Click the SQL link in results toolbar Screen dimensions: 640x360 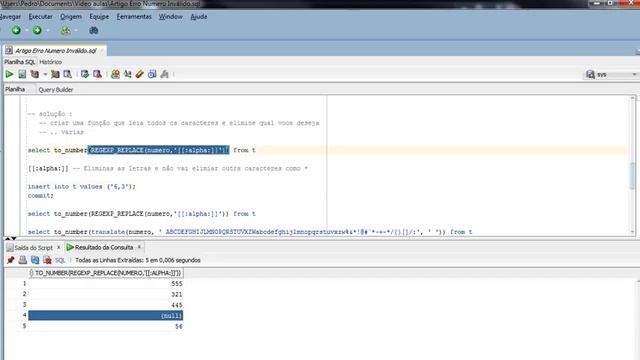[60, 260]
